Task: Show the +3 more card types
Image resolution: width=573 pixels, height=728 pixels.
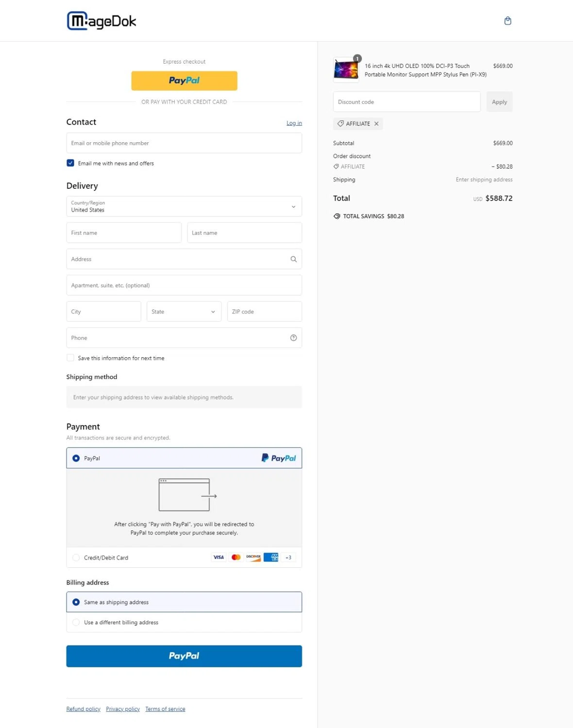Action: tap(288, 557)
